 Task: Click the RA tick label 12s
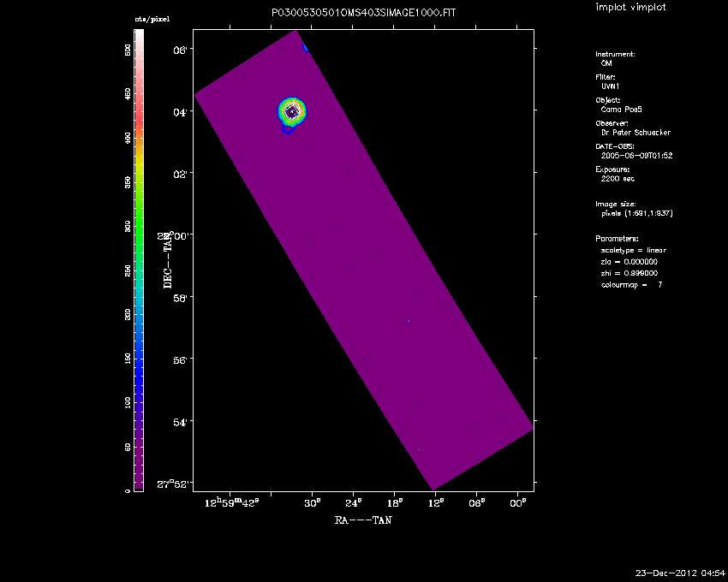[435, 503]
